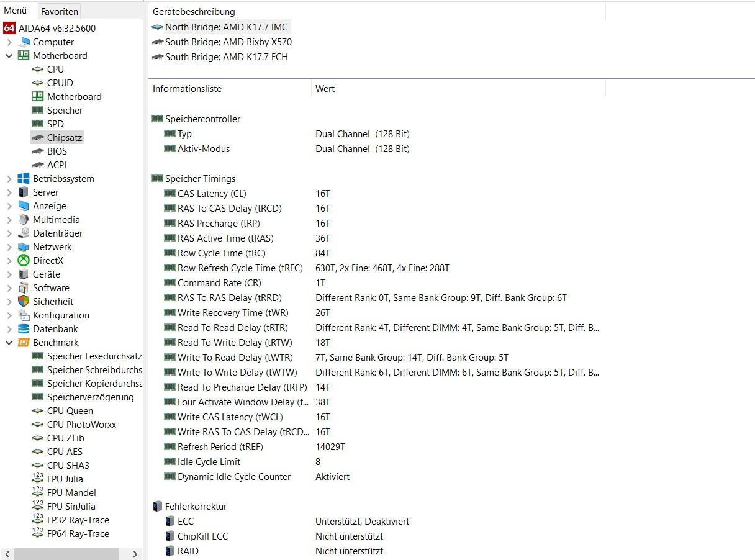Click the Server tower icon

click(x=24, y=192)
